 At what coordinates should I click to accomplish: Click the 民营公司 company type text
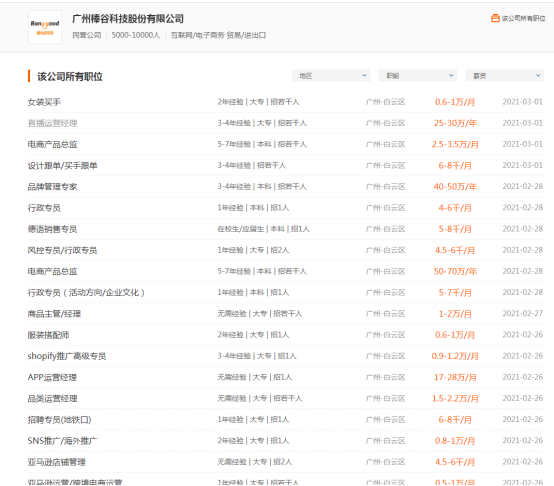coord(87,35)
